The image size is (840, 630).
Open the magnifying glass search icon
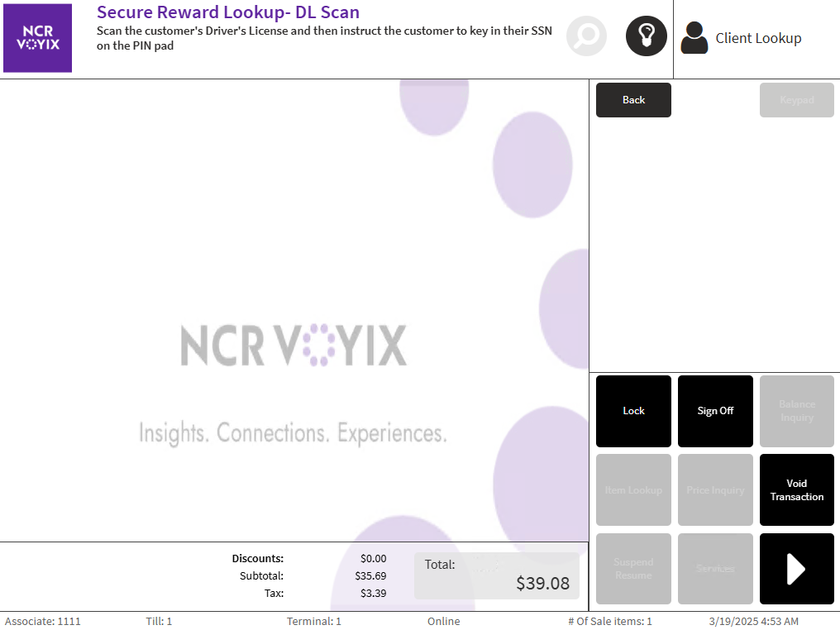[x=587, y=36]
